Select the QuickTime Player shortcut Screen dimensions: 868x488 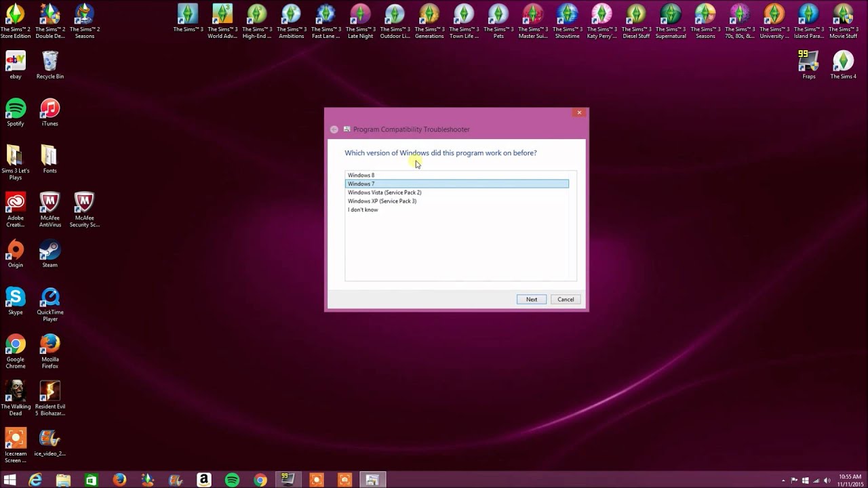point(50,304)
